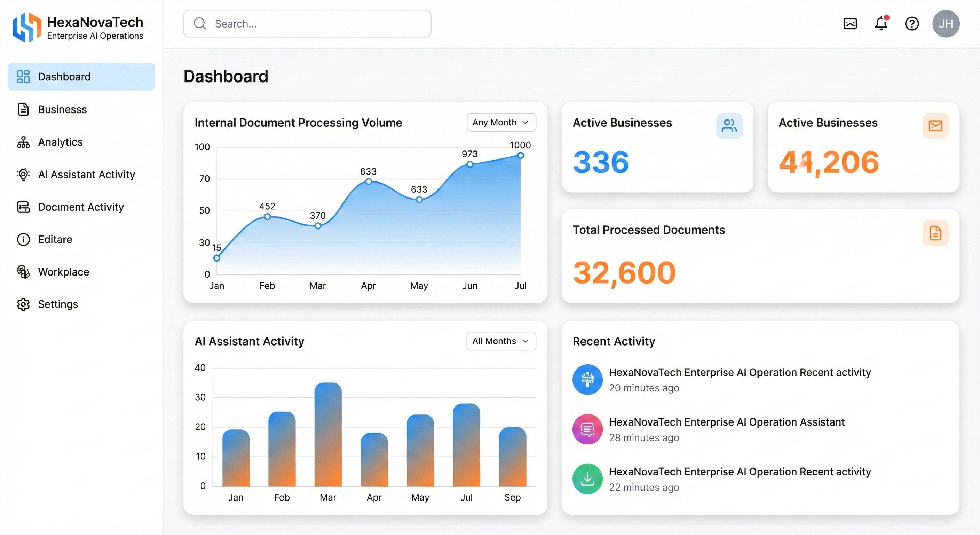Viewport: 980px width, 535px height.
Task: Click the help question mark icon
Action: [x=911, y=24]
